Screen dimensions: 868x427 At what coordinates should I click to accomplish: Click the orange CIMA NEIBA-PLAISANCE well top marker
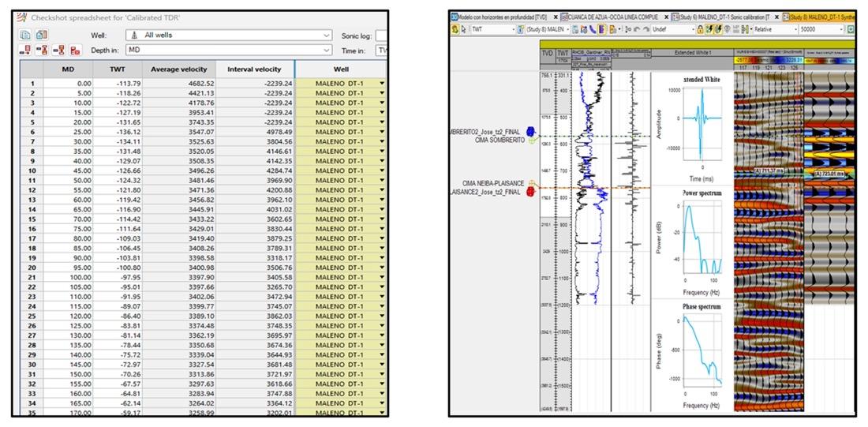(x=532, y=183)
